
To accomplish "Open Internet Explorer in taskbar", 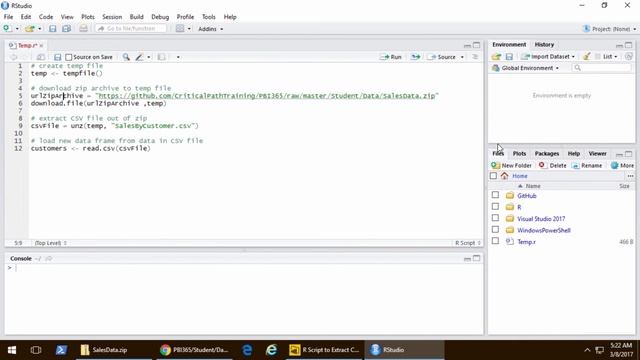I will (271, 350).
